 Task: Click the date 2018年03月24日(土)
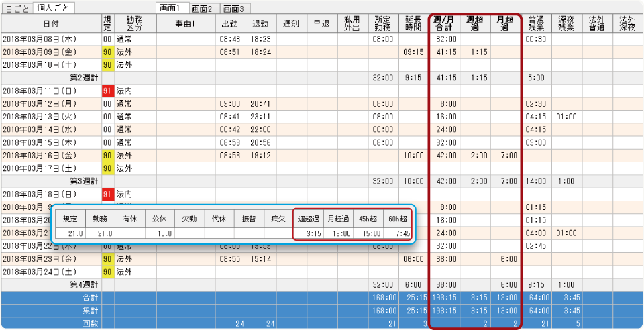(x=39, y=272)
